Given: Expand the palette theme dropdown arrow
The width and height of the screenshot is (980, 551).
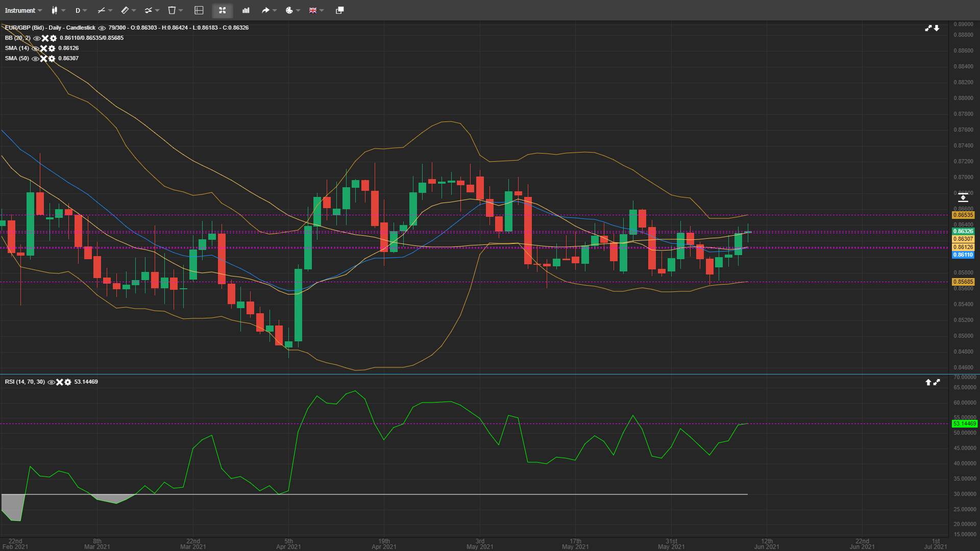Looking at the screenshot, I should (298, 10).
